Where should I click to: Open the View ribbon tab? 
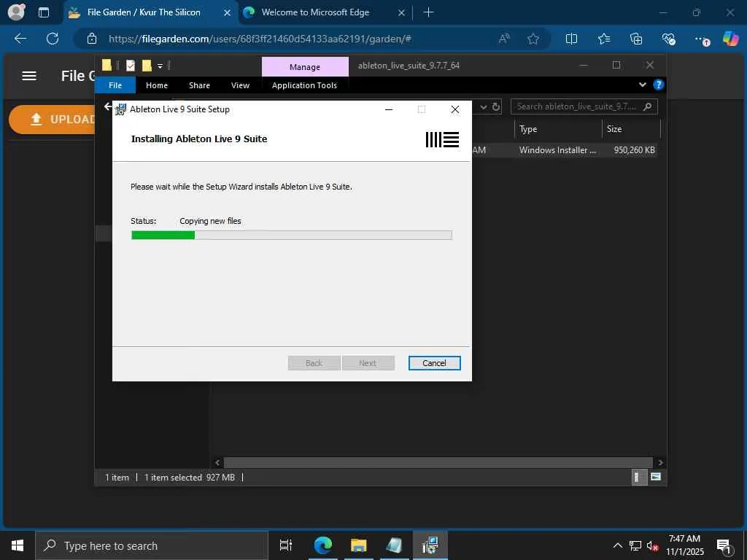tap(240, 85)
